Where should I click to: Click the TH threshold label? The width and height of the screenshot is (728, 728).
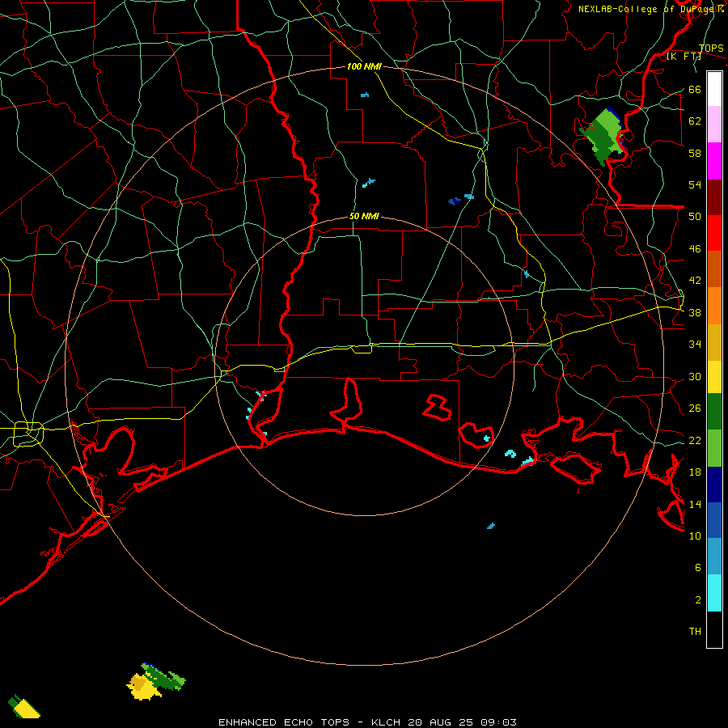pyautogui.click(x=695, y=632)
